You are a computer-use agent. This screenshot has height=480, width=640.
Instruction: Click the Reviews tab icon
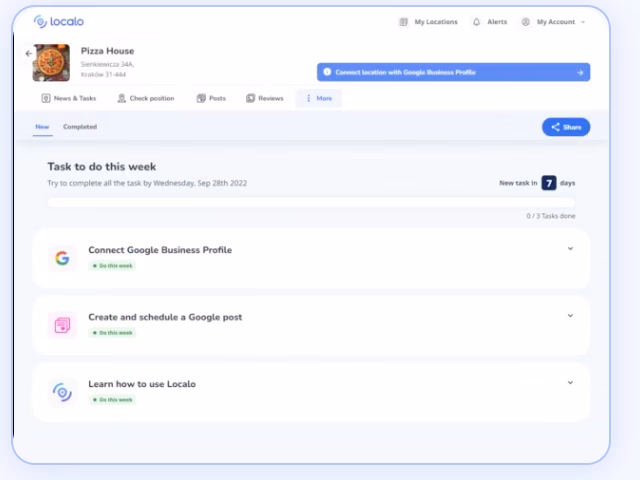[250, 98]
